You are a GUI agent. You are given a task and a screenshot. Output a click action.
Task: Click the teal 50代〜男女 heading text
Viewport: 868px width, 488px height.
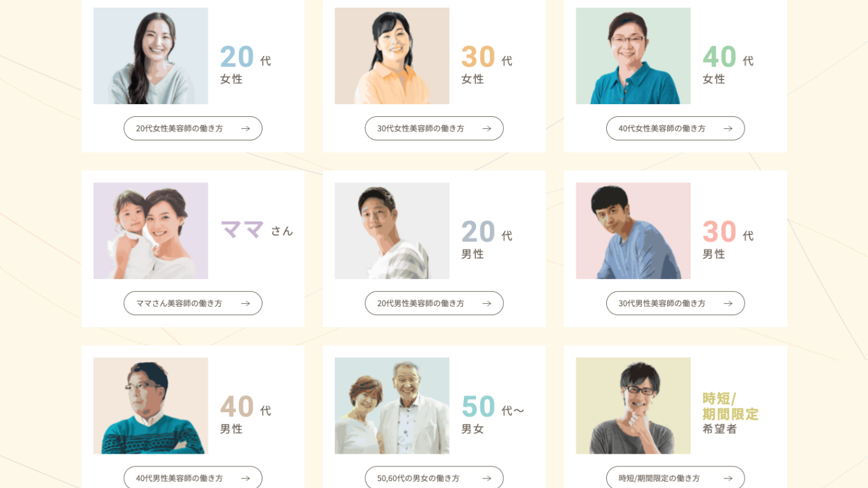click(493, 414)
